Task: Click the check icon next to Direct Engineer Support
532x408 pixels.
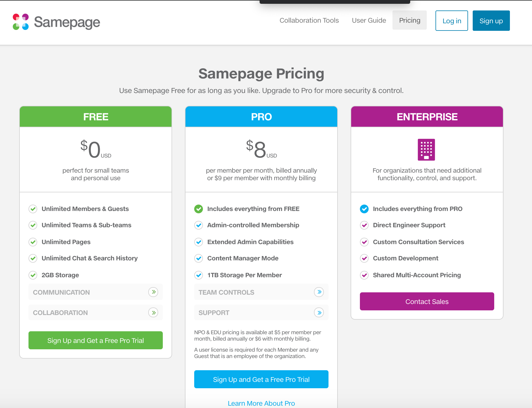Action: point(364,225)
